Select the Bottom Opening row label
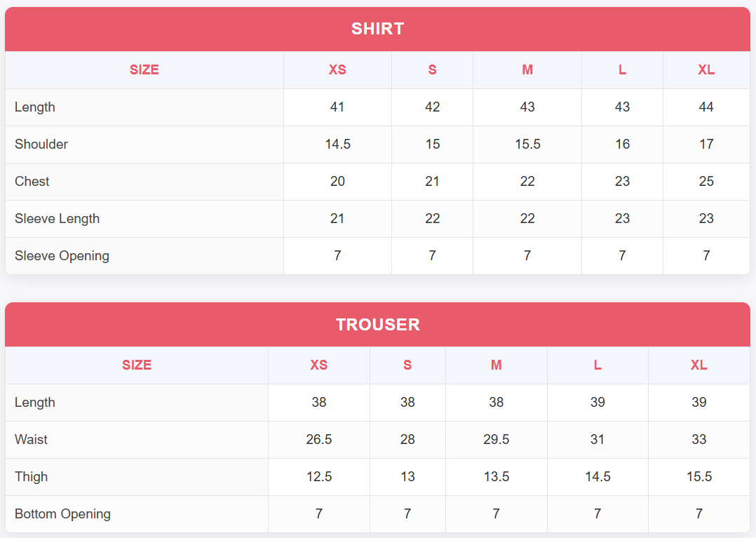This screenshot has width=756, height=538. (x=62, y=514)
